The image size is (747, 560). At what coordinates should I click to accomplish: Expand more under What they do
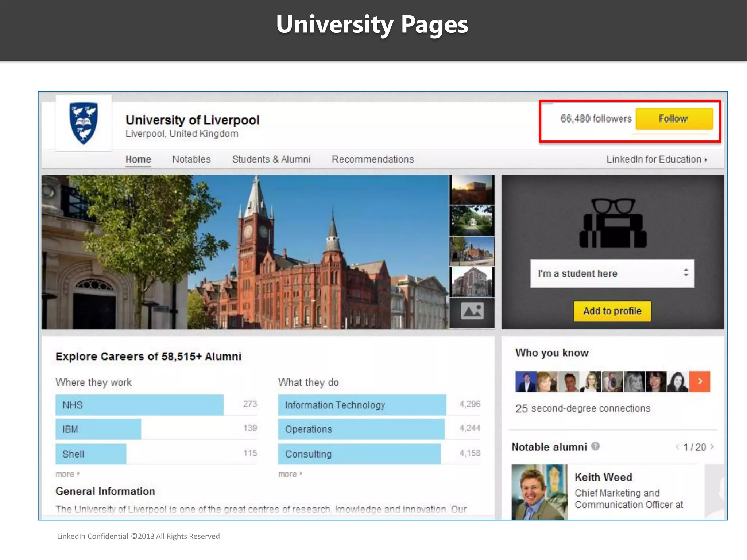pos(290,474)
